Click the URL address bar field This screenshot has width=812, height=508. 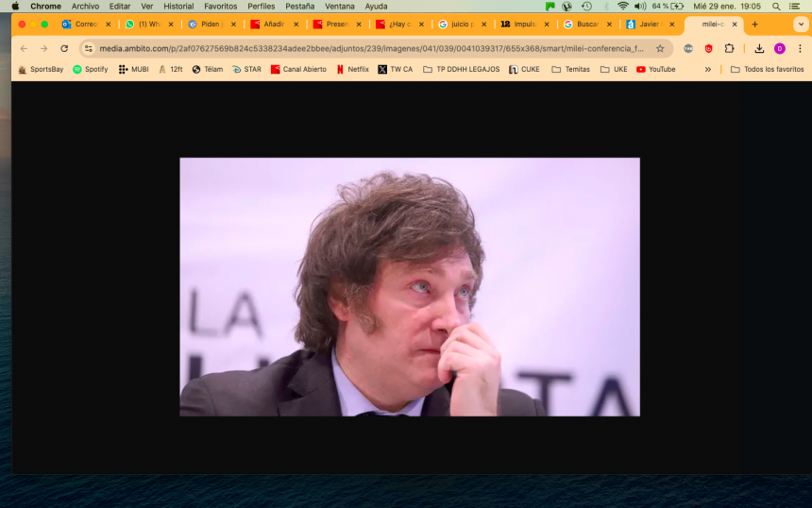(368, 48)
